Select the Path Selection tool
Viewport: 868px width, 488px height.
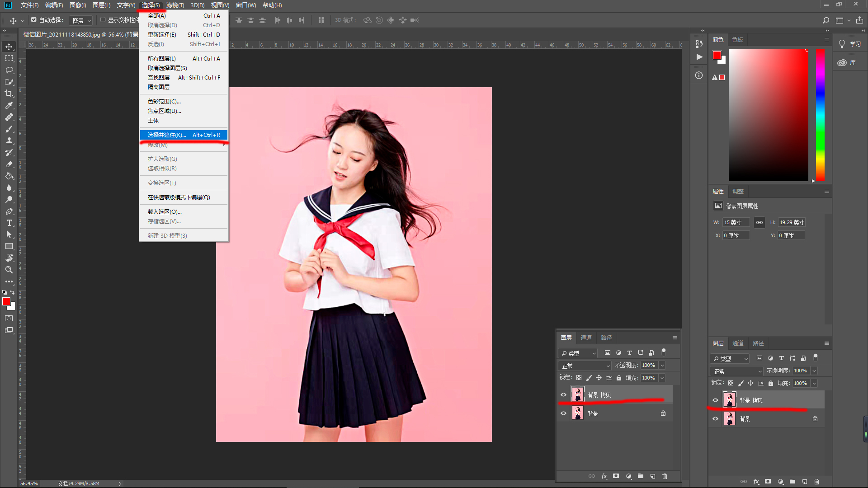(9, 235)
